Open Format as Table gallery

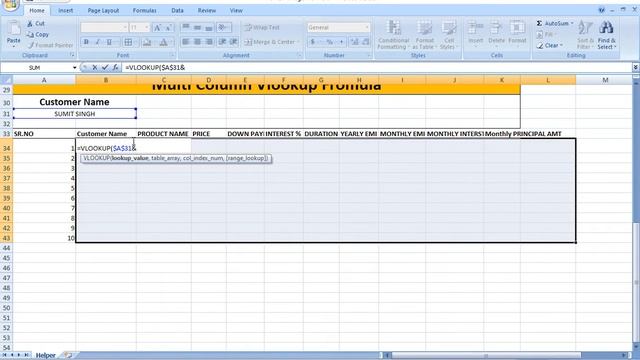tap(424, 35)
